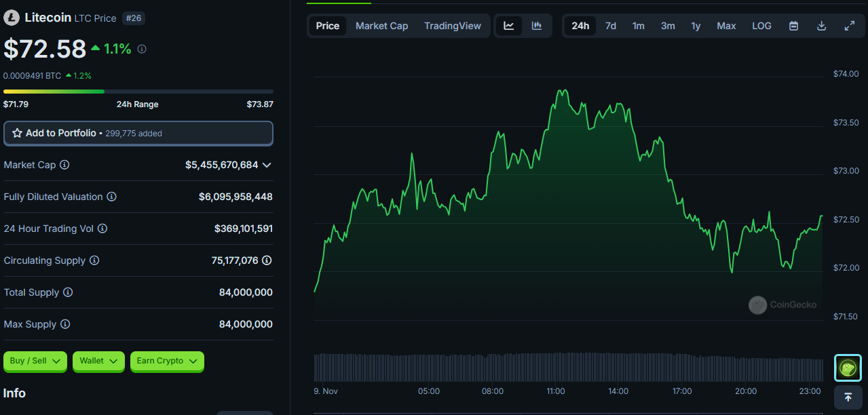The height and width of the screenshot is (415, 868).
Task: Switch to the candlestick chart icon
Action: pyautogui.click(x=537, y=26)
